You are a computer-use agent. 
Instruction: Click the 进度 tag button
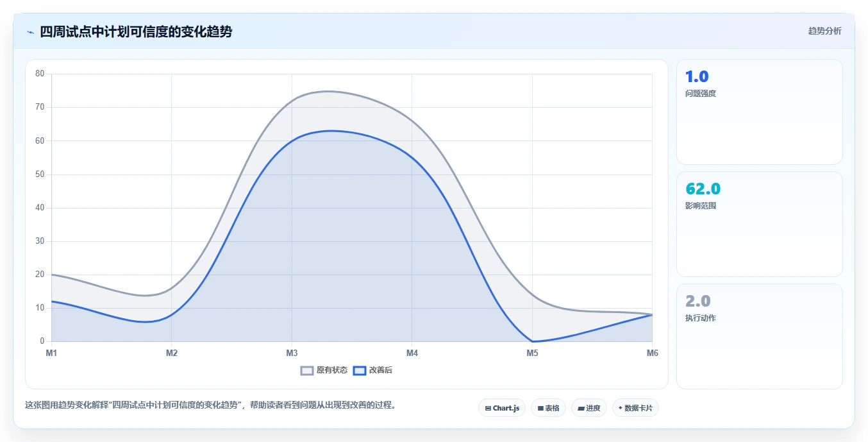588,408
